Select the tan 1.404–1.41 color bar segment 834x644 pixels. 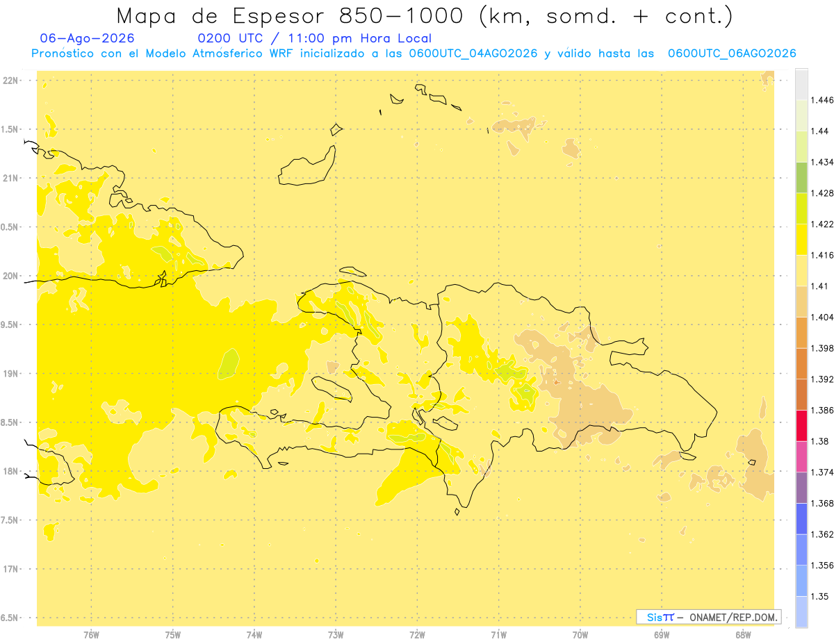[x=801, y=302]
